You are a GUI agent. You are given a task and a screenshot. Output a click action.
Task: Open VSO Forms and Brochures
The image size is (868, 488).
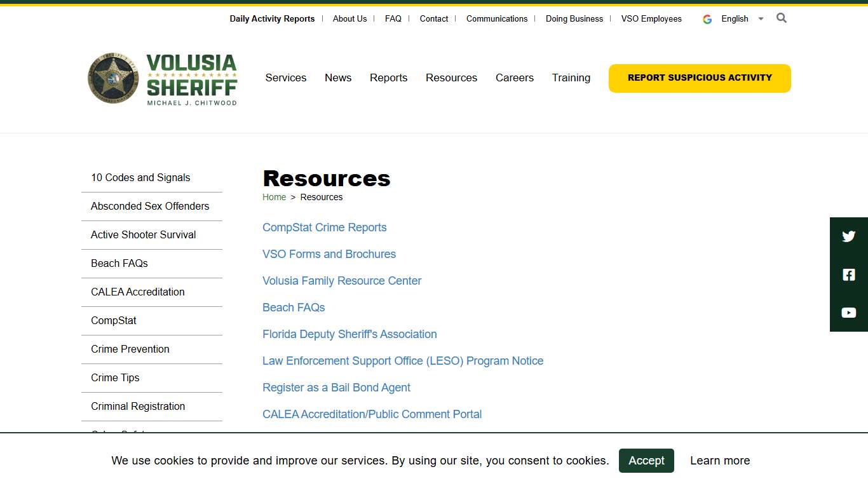click(329, 254)
